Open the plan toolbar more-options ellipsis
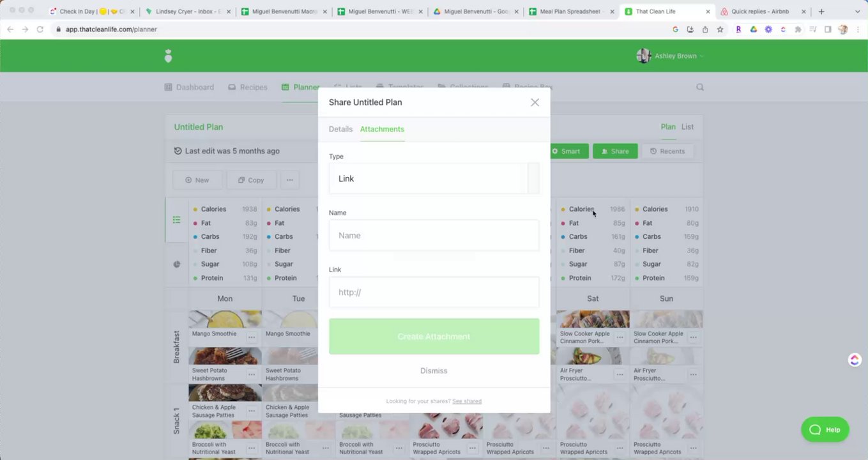The width and height of the screenshot is (868, 460). [289, 180]
